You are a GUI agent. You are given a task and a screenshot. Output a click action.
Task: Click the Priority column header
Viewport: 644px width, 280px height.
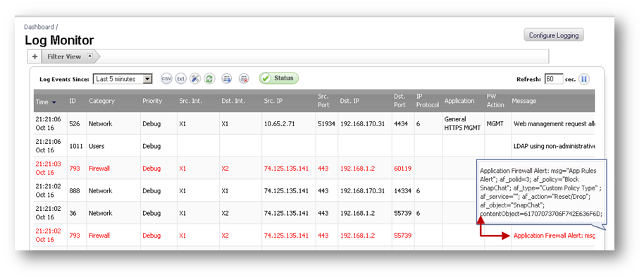tap(152, 101)
